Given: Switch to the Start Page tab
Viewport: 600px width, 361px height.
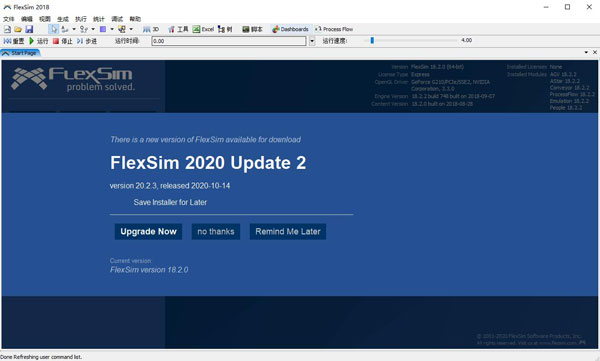Looking at the screenshot, I should coord(20,53).
